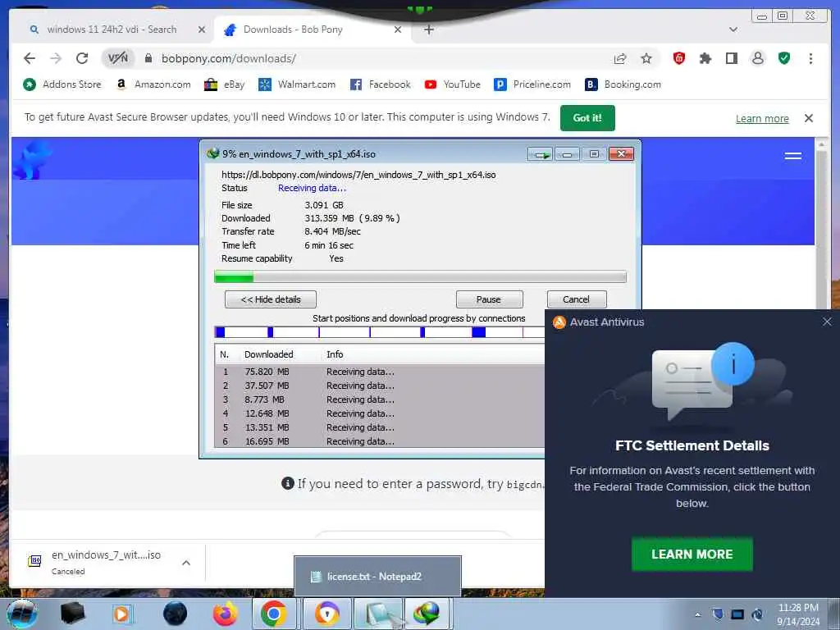
Task: Pause the ISO download
Action: tap(489, 299)
